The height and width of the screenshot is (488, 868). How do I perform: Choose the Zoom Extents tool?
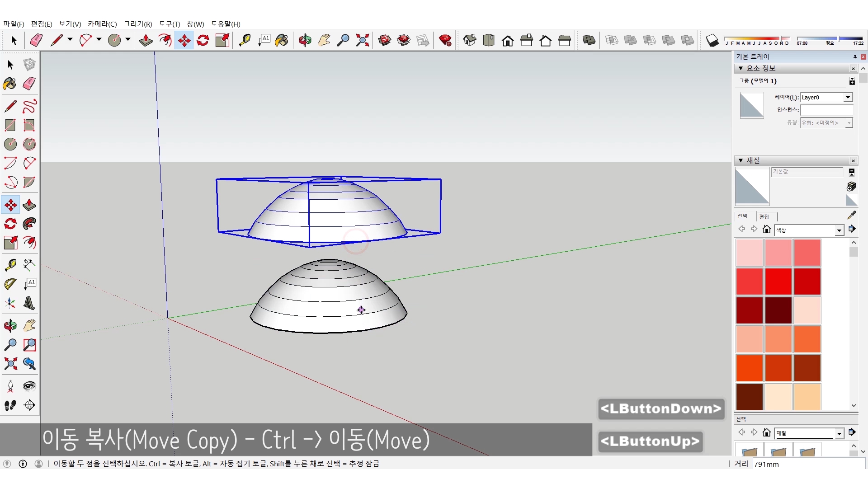(x=362, y=40)
